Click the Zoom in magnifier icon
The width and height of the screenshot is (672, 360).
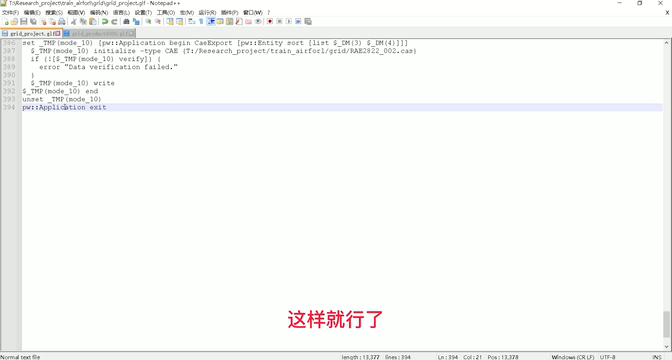coord(148,21)
